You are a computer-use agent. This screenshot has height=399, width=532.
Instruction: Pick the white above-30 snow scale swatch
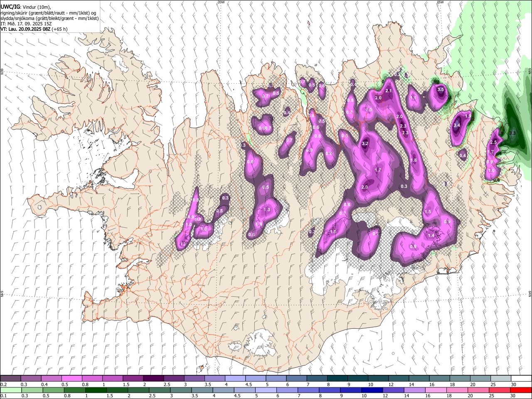point(521,378)
